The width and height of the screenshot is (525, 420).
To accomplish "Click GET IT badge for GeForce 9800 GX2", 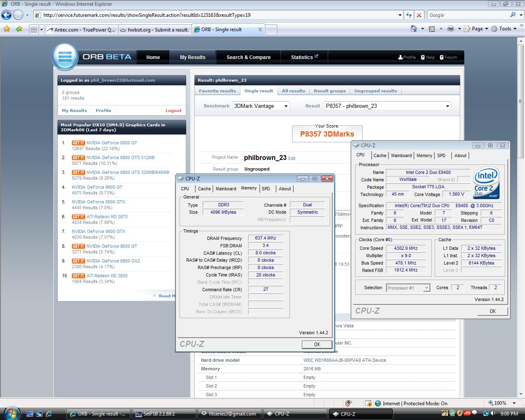I will (x=78, y=261).
